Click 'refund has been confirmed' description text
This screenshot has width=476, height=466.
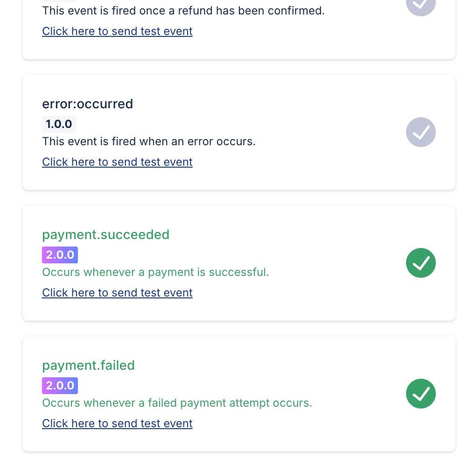(x=183, y=11)
